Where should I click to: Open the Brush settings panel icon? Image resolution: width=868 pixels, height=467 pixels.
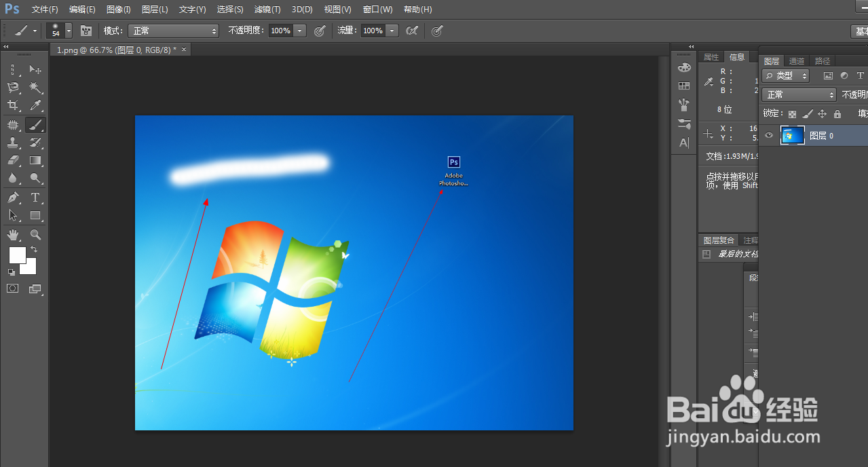(x=684, y=124)
